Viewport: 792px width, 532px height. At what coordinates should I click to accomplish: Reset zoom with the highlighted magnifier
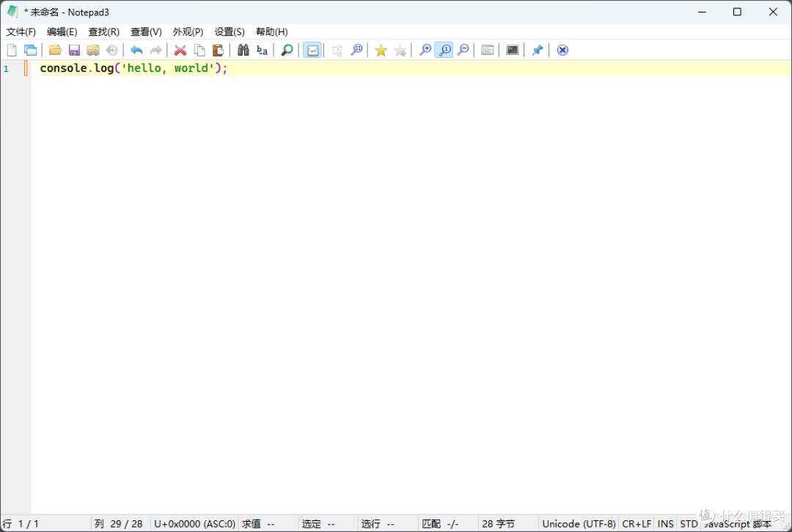click(444, 50)
